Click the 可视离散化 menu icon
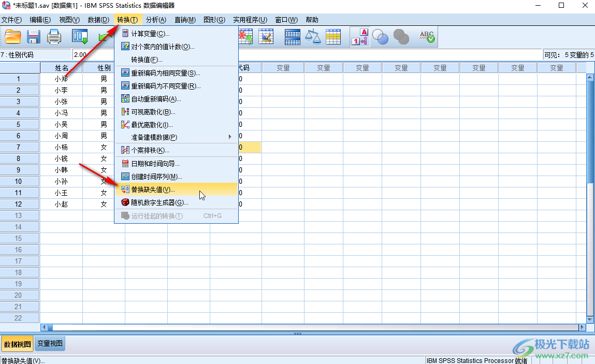595x364 pixels. (x=125, y=112)
